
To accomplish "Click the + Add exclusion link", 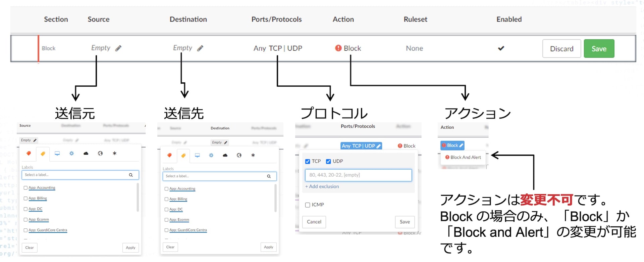I will pyautogui.click(x=322, y=186).
